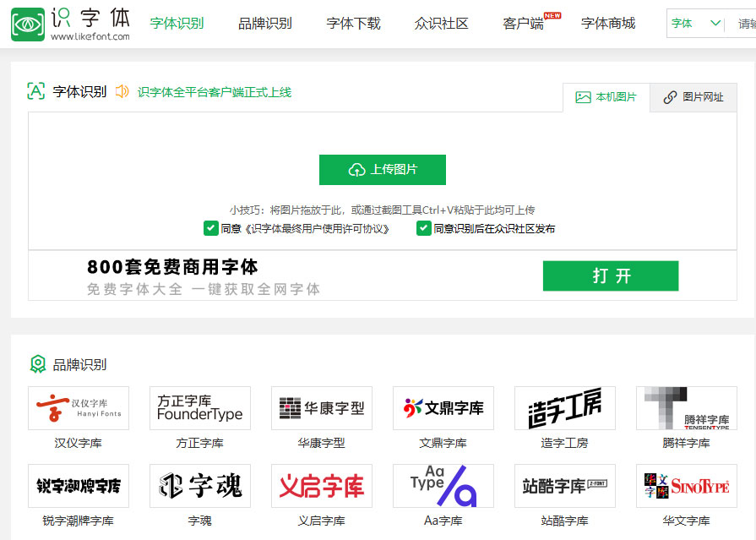Click the 义启字库 text label

click(x=322, y=521)
